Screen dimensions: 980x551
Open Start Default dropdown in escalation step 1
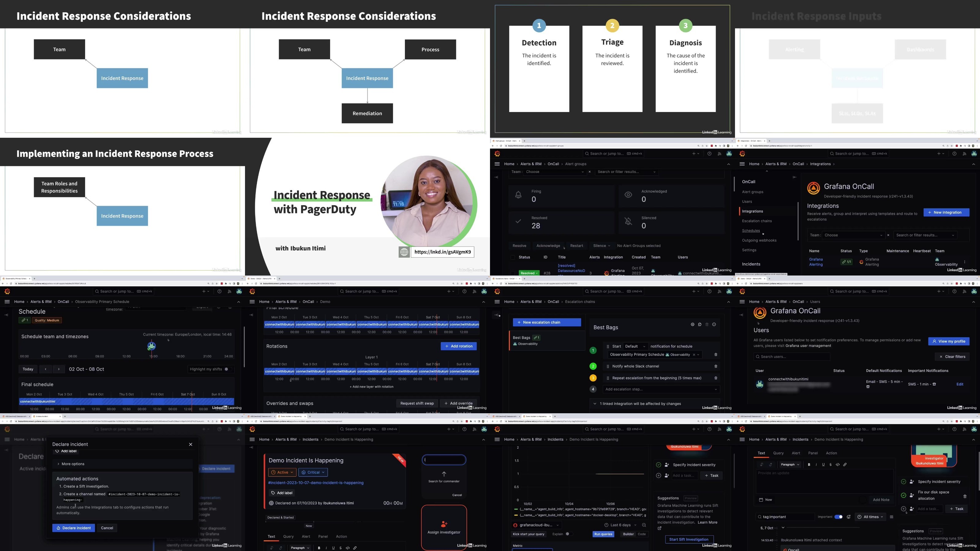[x=635, y=347]
